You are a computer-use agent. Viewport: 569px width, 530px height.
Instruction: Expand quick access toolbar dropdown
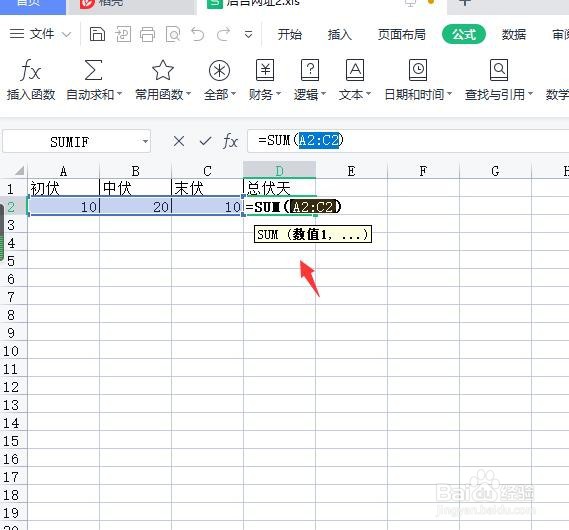point(249,35)
